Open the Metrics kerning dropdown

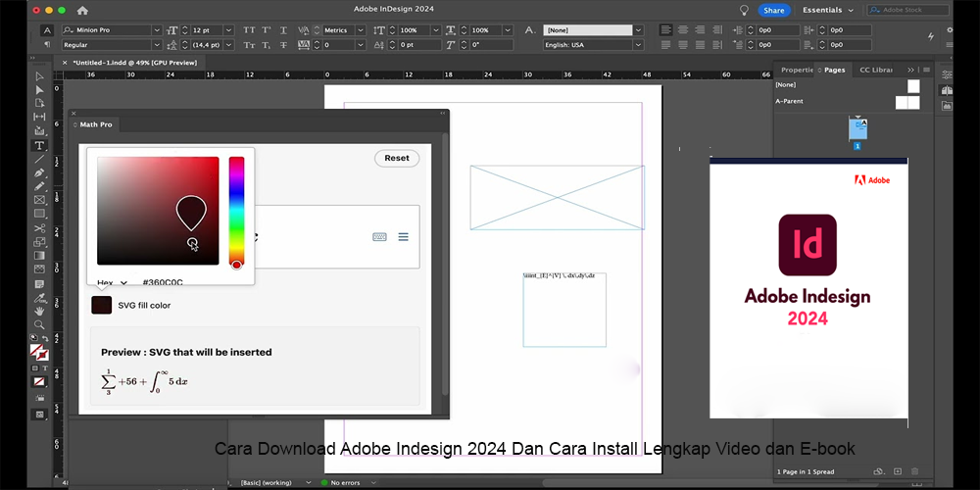(361, 30)
